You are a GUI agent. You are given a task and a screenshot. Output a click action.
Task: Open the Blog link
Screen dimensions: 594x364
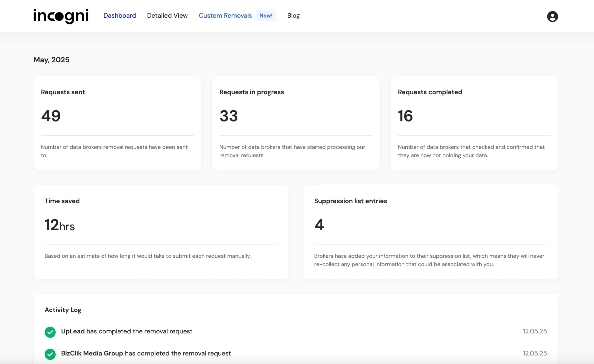[x=293, y=16]
